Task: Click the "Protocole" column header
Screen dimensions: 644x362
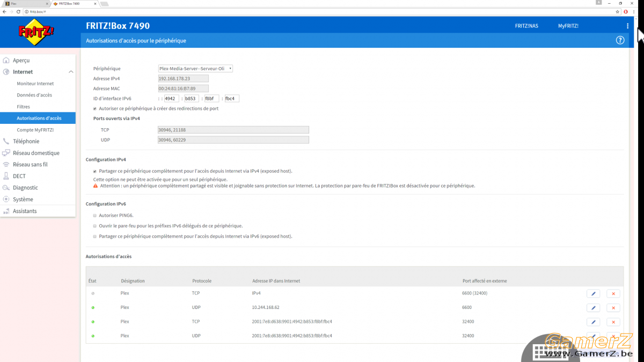Action: [202, 281]
